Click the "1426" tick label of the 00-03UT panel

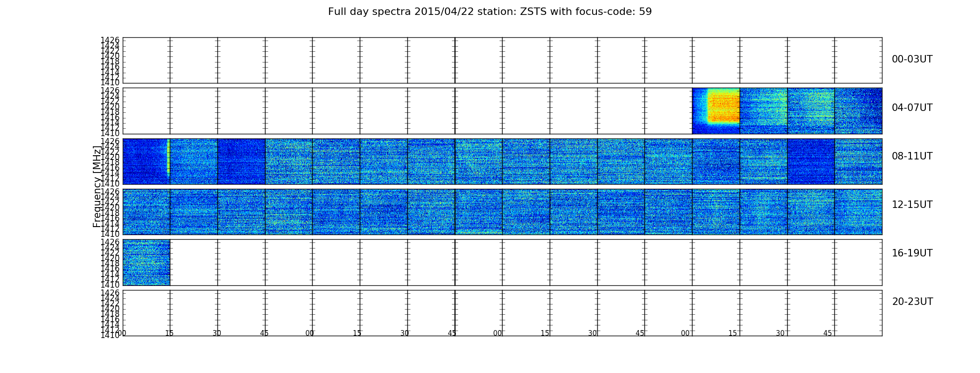coord(110,41)
